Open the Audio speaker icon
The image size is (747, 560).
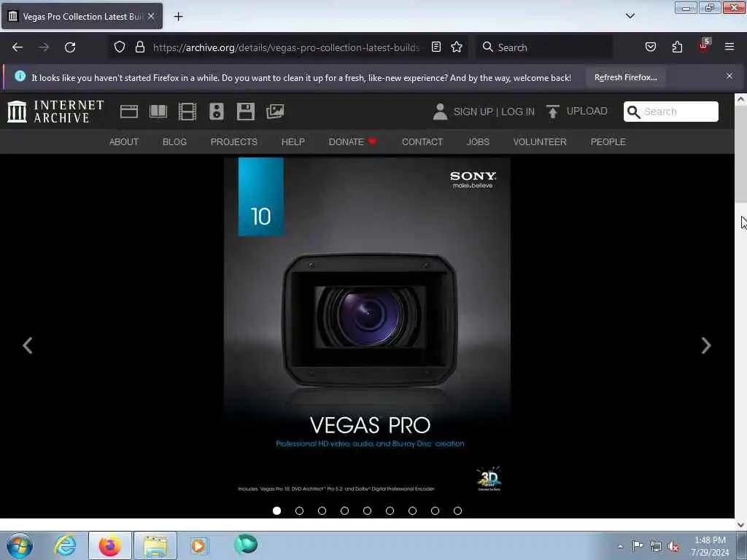point(216,112)
